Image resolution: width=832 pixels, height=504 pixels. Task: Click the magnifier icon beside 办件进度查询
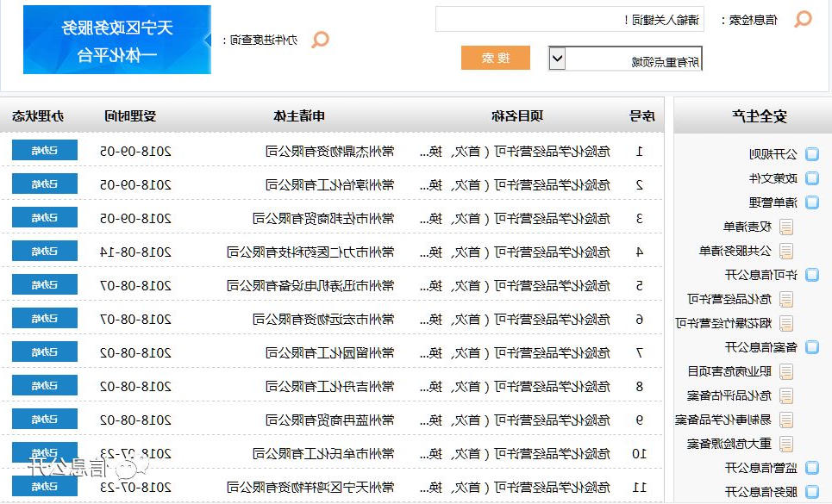click(320, 40)
